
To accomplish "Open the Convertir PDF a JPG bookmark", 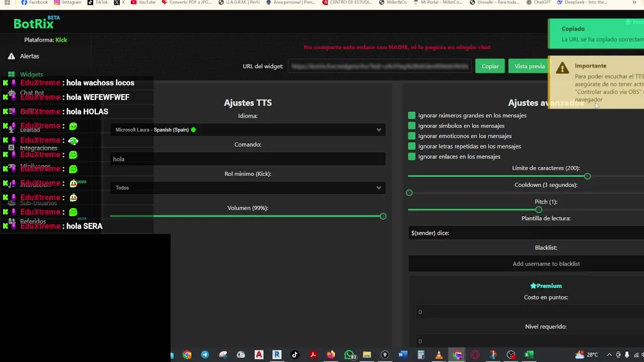I will [187, 3].
